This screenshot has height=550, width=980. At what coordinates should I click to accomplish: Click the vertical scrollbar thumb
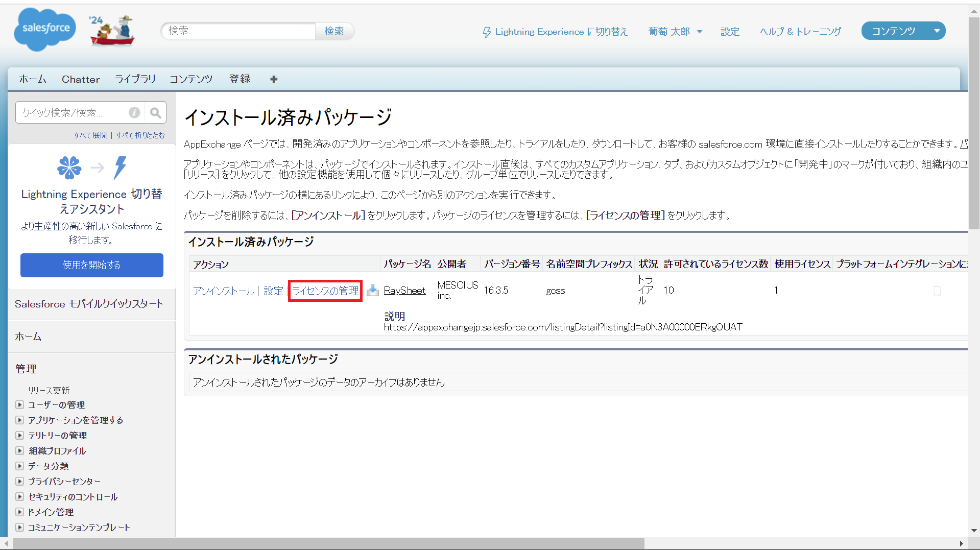(974, 123)
